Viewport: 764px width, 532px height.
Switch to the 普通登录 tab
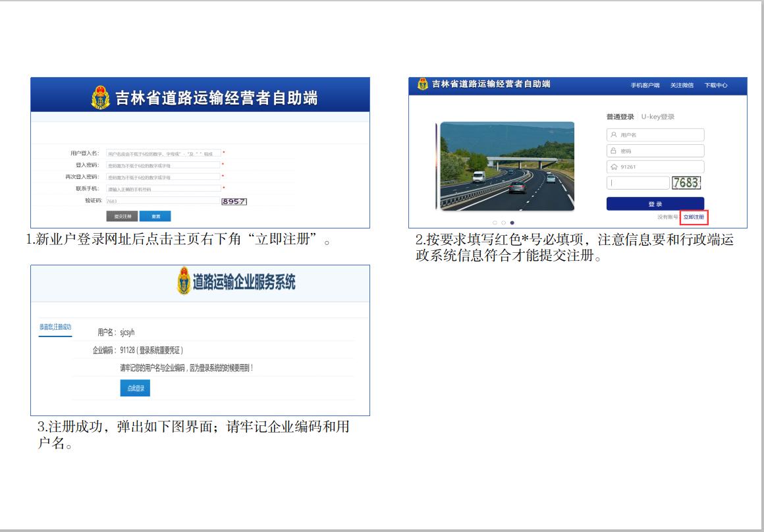[620, 117]
